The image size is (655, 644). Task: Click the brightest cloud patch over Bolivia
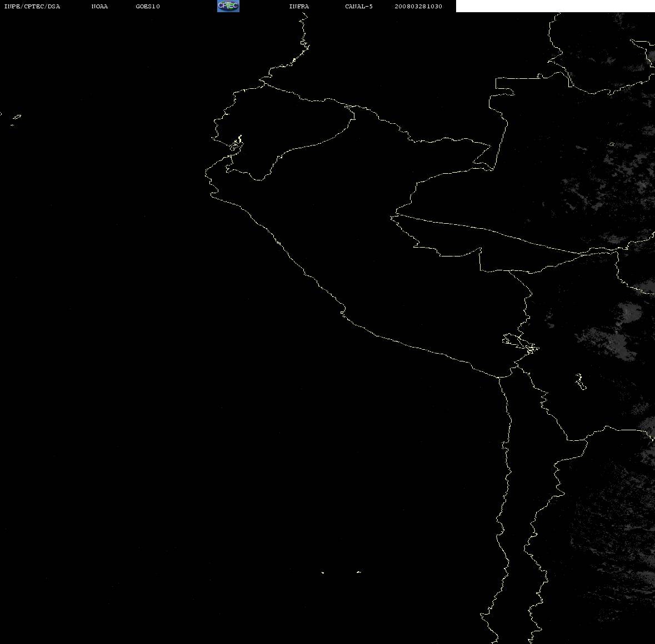tap(631, 313)
